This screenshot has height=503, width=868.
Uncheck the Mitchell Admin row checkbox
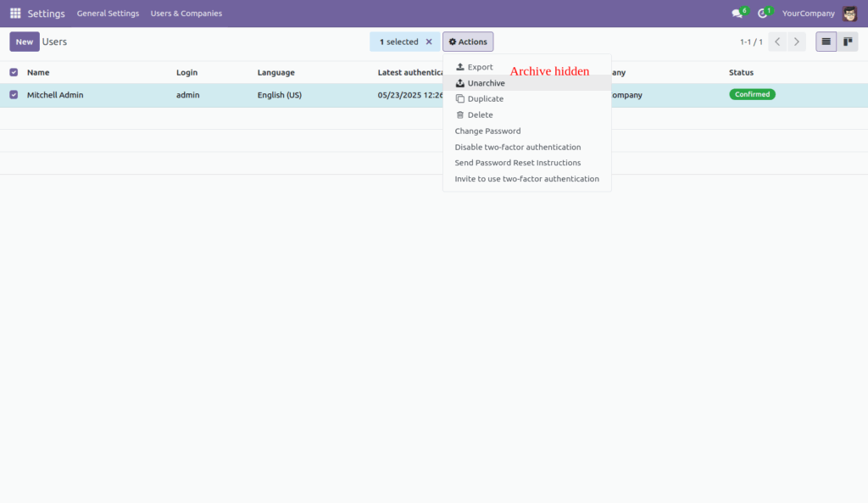click(12, 94)
